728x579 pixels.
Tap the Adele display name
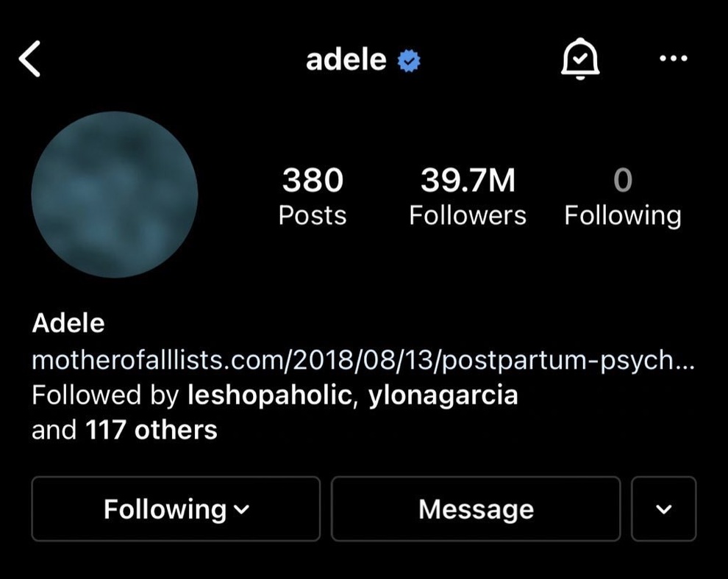coord(68,323)
